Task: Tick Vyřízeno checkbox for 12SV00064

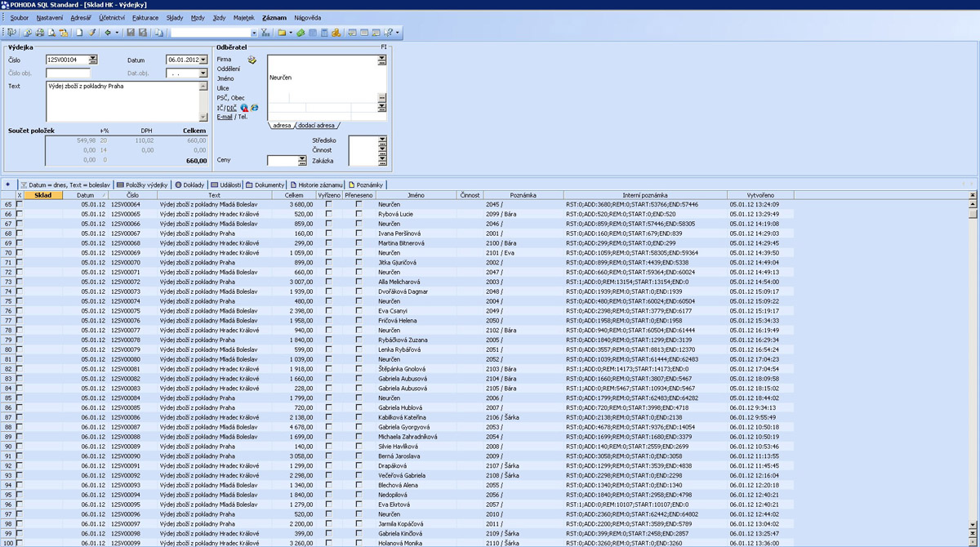Action: 329,204
